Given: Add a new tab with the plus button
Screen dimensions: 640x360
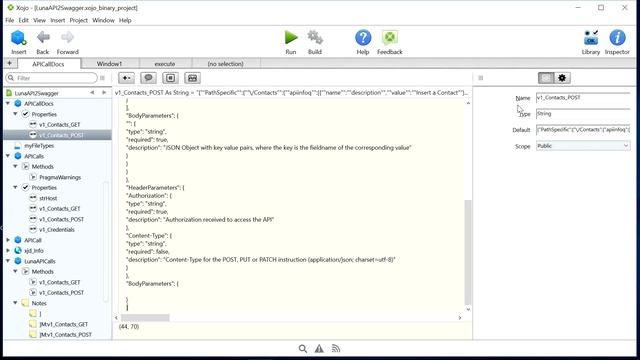Looking at the screenshot, I should 9,63.
